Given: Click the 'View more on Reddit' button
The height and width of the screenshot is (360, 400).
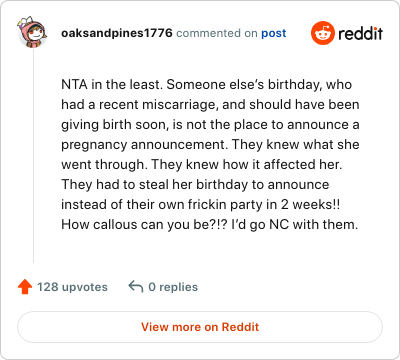Looking at the screenshot, I should [x=200, y=327].
